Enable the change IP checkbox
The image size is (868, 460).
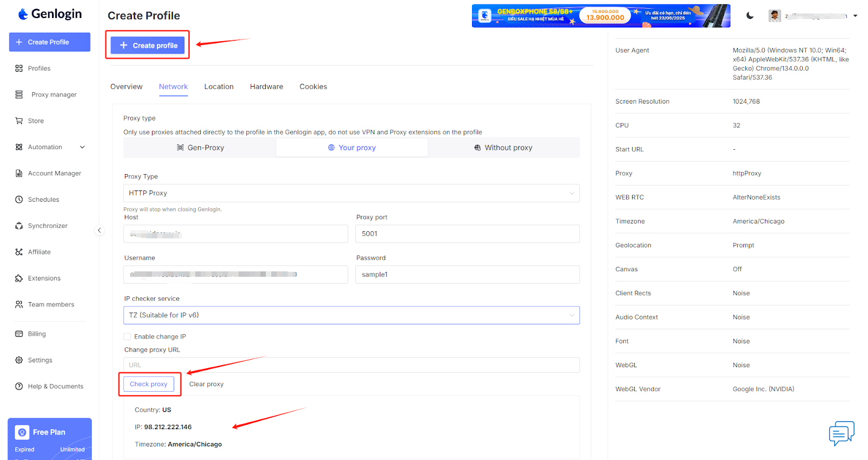point(127,337)
